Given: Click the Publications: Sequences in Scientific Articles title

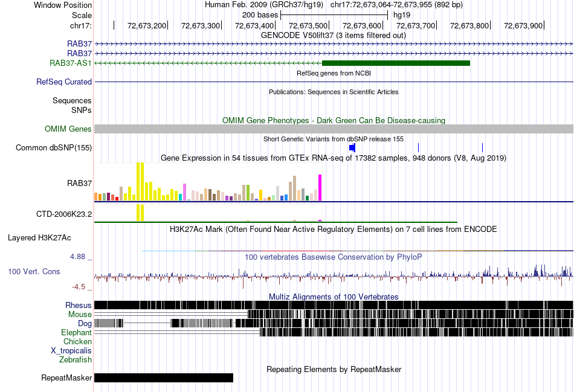Looking at the screenshot, I should click(x=334, y=92).
